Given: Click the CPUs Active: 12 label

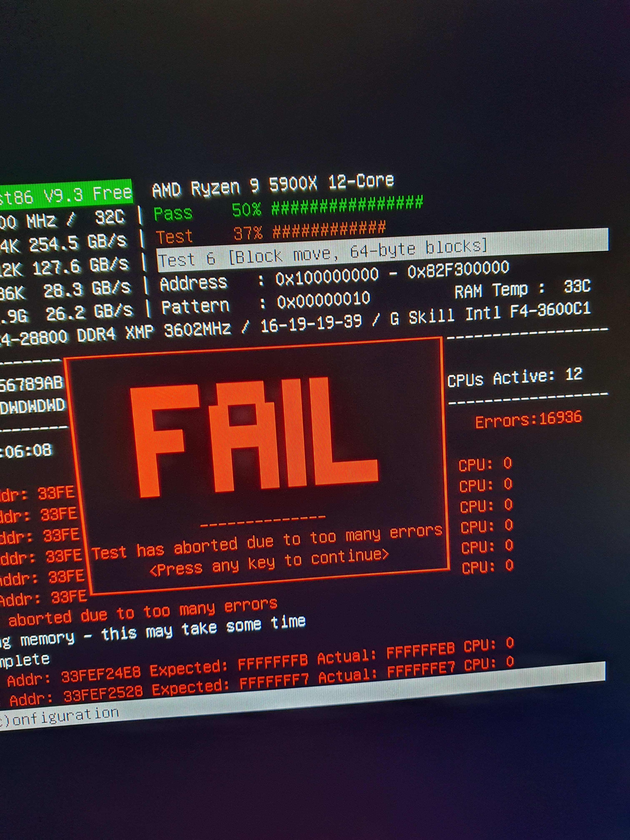Looking at the screenshot, I should tap(515, 377).
